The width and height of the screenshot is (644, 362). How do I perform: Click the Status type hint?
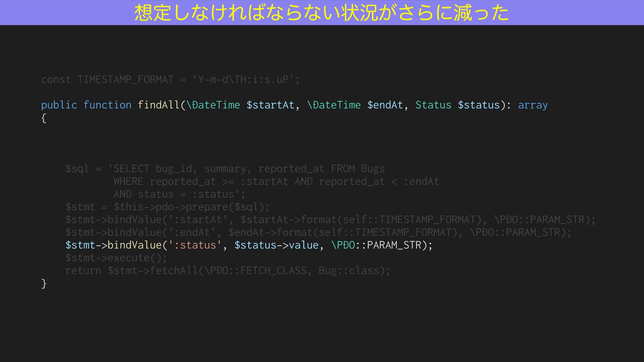[x=433, y=105]
